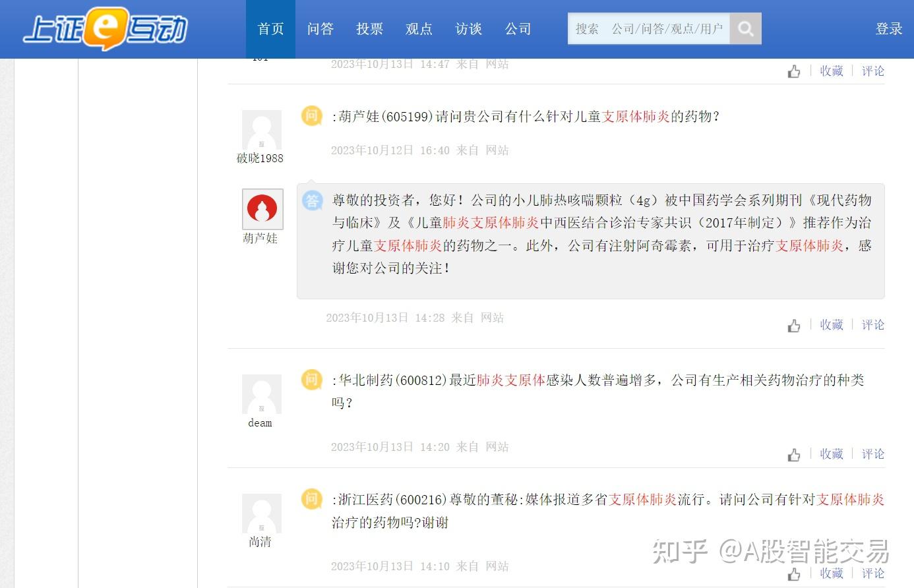Click the 上证e互动 site logo
This screenshot has width=914, height=588.
click(x=106, y=28)
